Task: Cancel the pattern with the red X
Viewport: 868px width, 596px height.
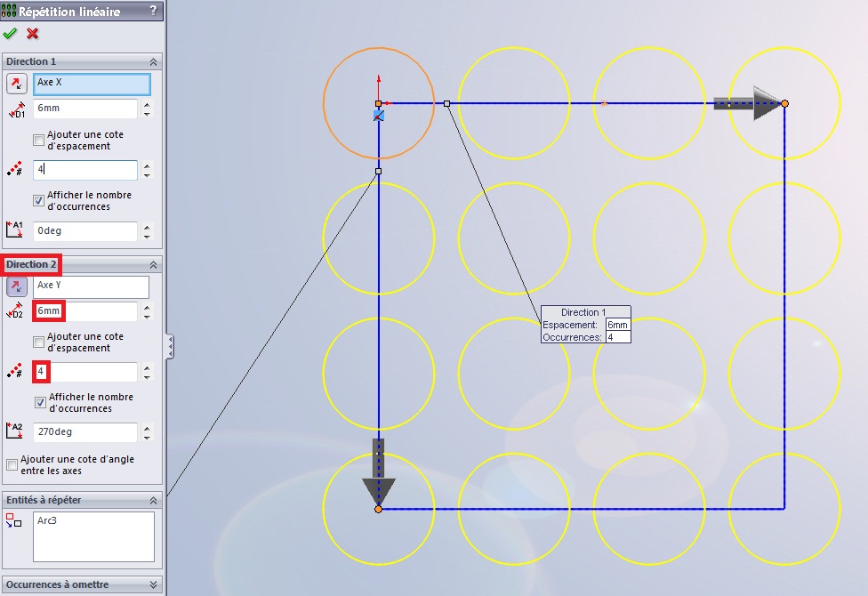Action: tap(33, 34)
